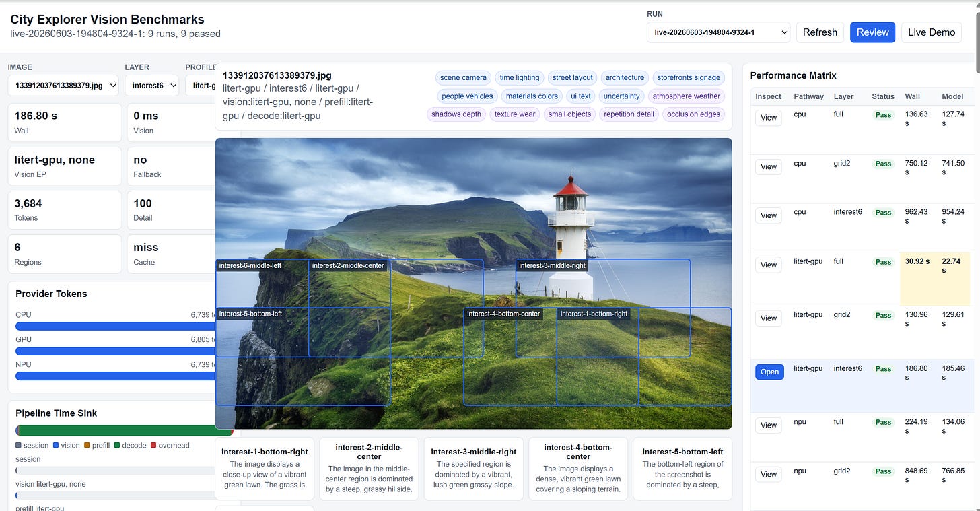980x511 pixels.
Task: Click View for the litert-gpu full row
Action: click(x=769, y=265)
